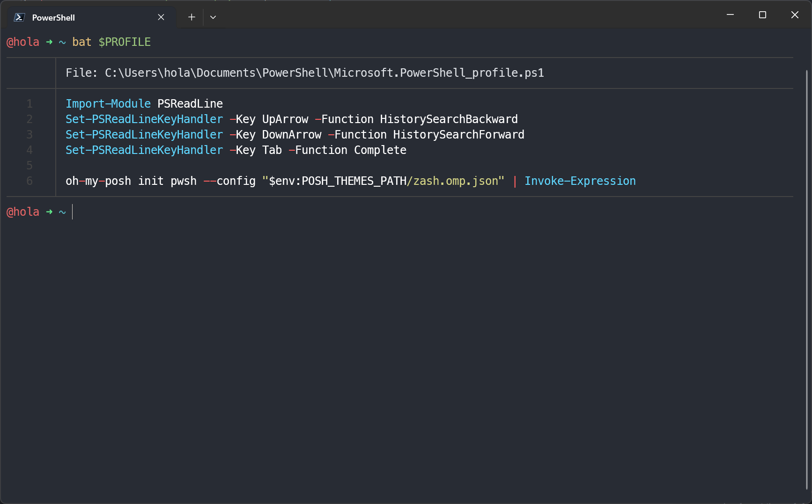Open a new terminal tab

click(x=192, y=17)
